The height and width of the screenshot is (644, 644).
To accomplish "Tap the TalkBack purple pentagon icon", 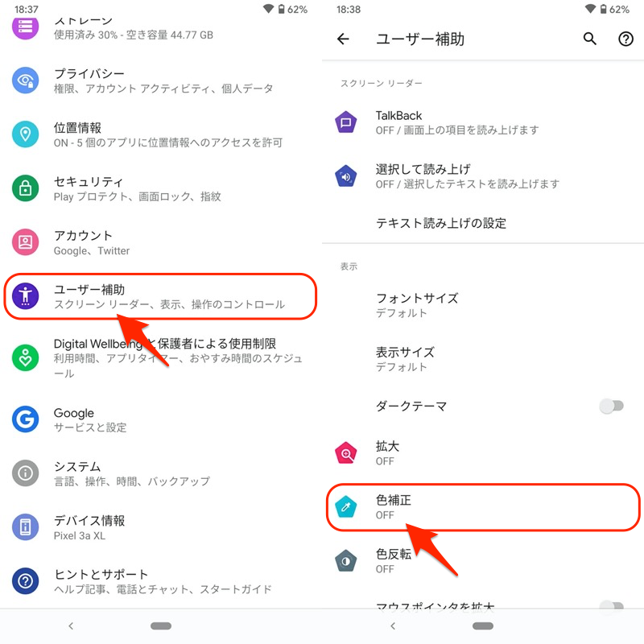I will (x=346, y=122).
